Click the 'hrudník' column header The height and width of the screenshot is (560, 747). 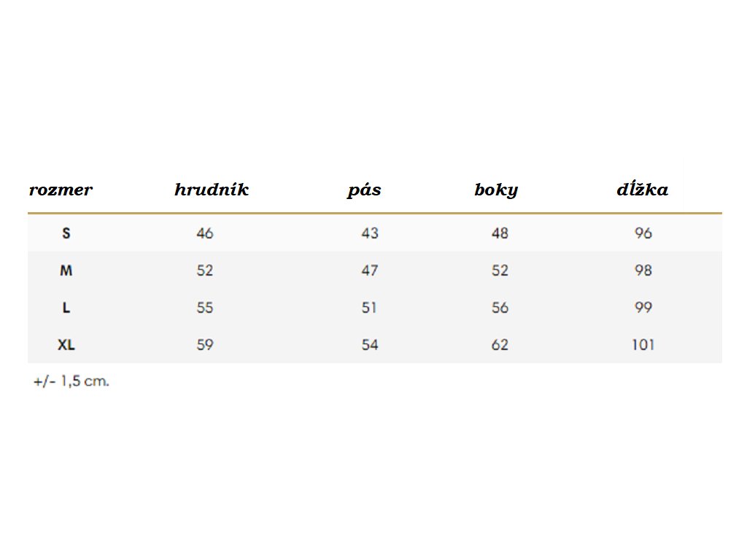coord(212,190)
